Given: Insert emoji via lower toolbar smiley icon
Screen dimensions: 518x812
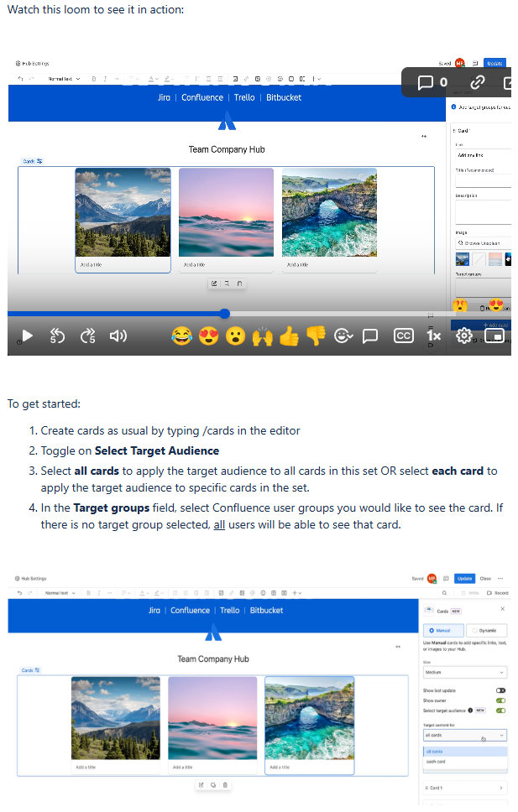Looking at the screenshot, I should click(263, 593).
